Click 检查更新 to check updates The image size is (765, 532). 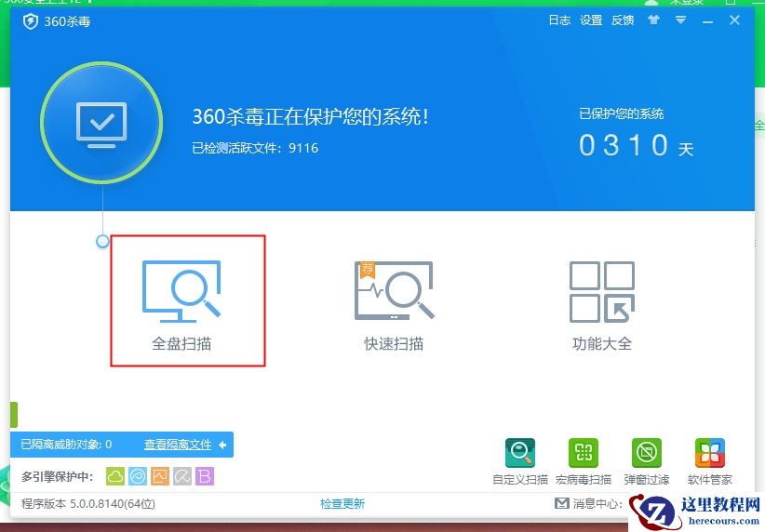[x=342, y=503]
